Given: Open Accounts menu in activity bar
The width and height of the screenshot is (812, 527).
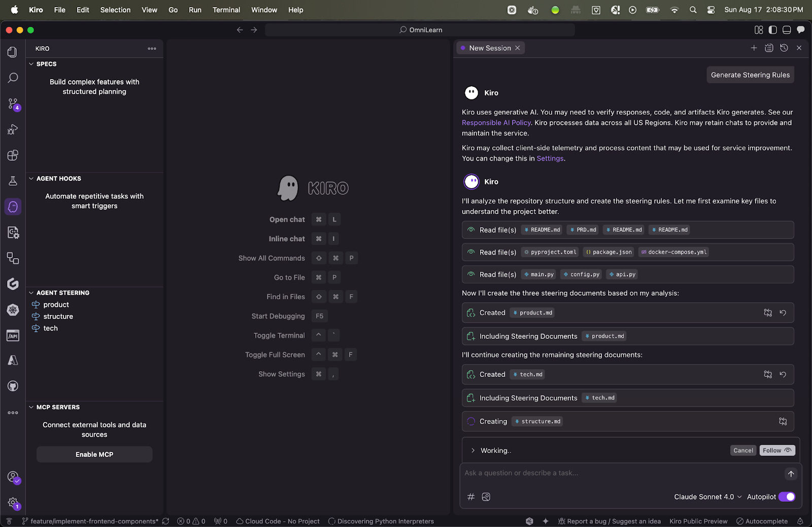Looking at the screenshot, I should pyautogui.click(x=13, y=477).
